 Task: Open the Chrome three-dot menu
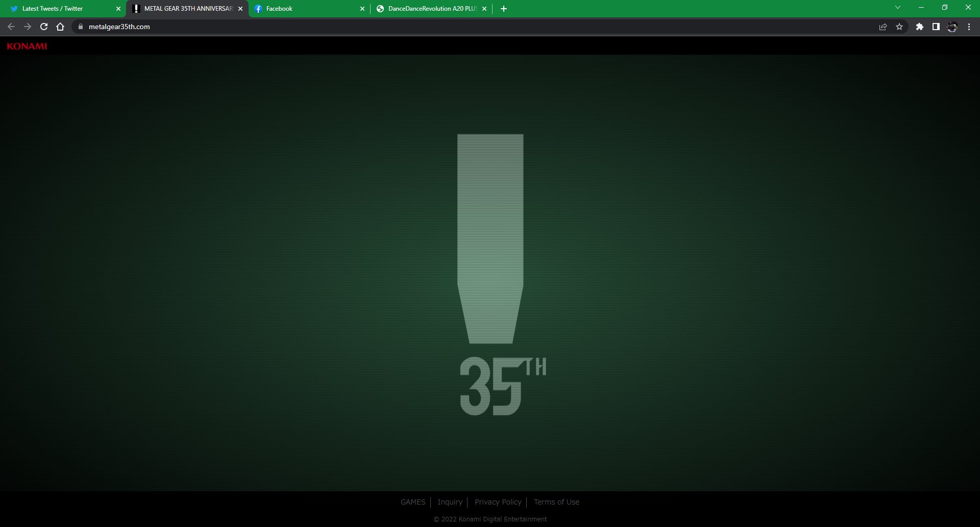[969, 27]
